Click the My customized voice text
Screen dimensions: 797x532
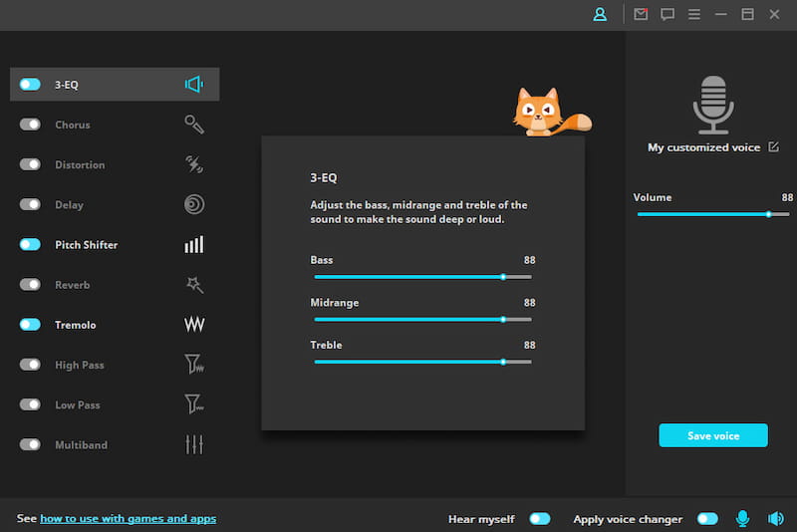click(703, 147)
